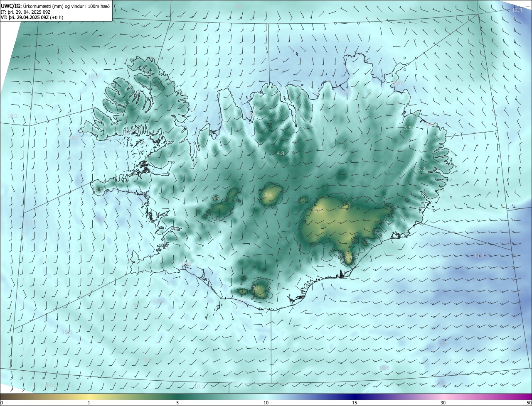Click the "10.4" value on the map
The height and width of the screenshot is (406, 532).
click(93, 76)
